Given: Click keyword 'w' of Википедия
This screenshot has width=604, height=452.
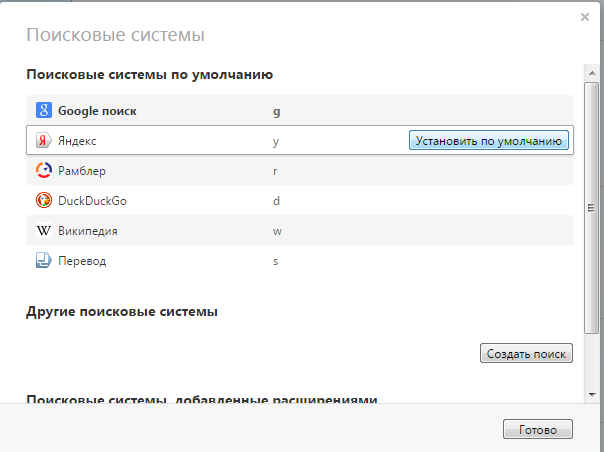Looking at the screenshot, I should coord(277,231).
